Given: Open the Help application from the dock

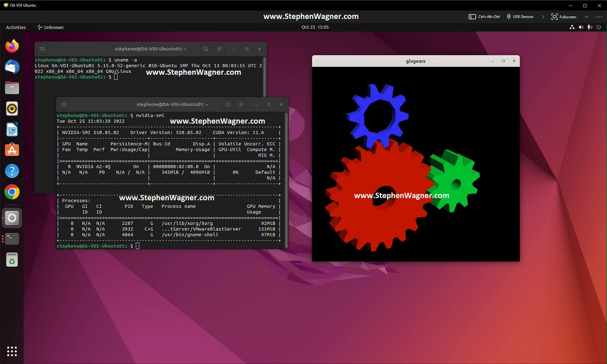Looking at the screenshot, I should tap(12, 171).
